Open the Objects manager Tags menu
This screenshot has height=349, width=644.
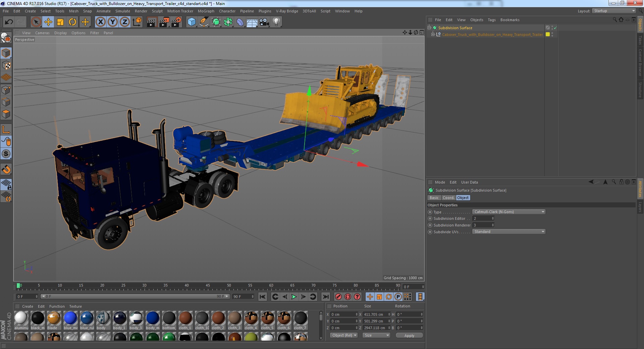(x=491, y=20)
